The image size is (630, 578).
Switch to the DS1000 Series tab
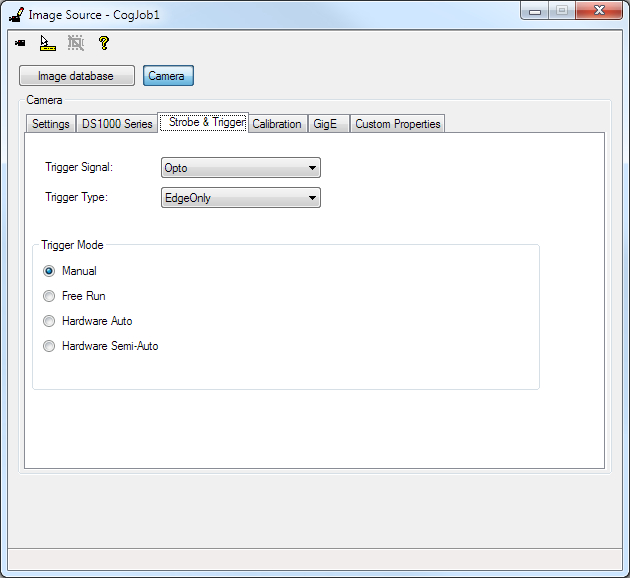point(117,124)
